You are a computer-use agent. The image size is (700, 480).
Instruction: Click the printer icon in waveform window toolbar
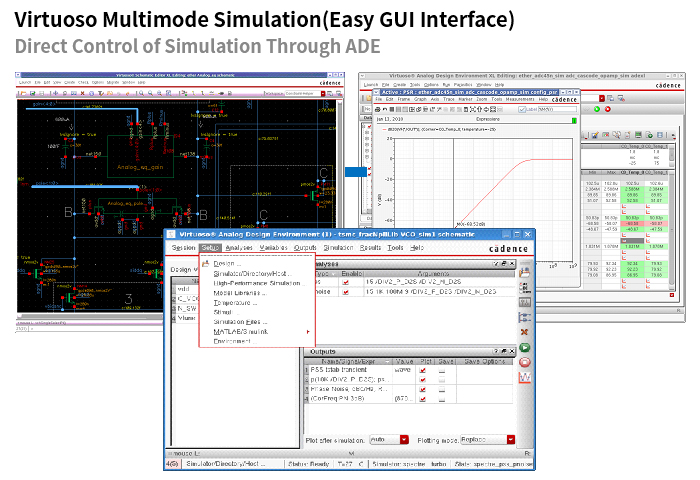(378, 109)
